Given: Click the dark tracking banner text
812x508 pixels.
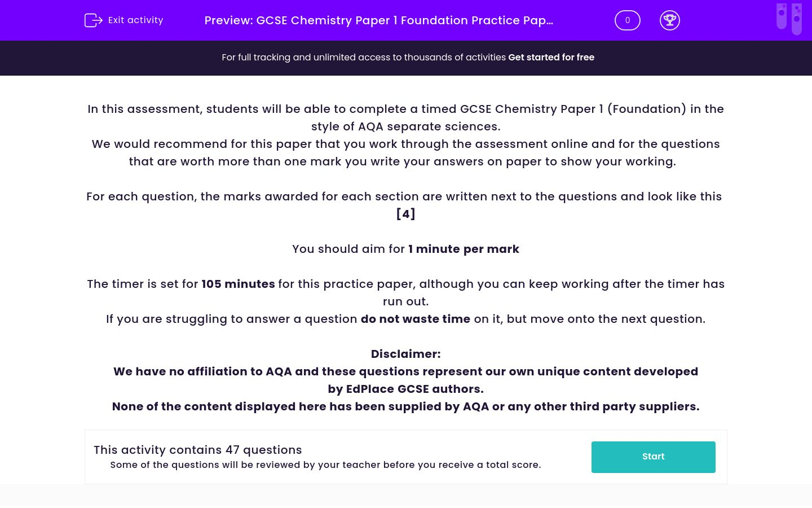Looking at the screenshot, I should (x=365, y=58).
